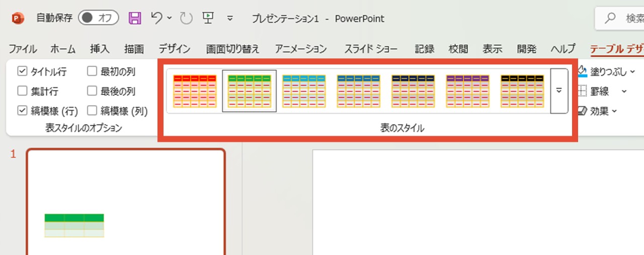Uncheck the タイトル行 checkbox

22,71
